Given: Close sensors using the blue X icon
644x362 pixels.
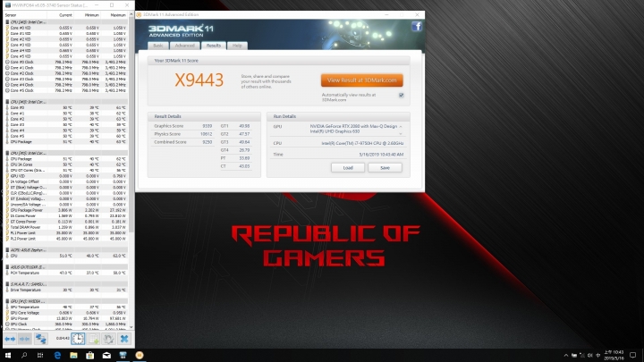Looking at the screenshot, I should click(x=124, y=339).
